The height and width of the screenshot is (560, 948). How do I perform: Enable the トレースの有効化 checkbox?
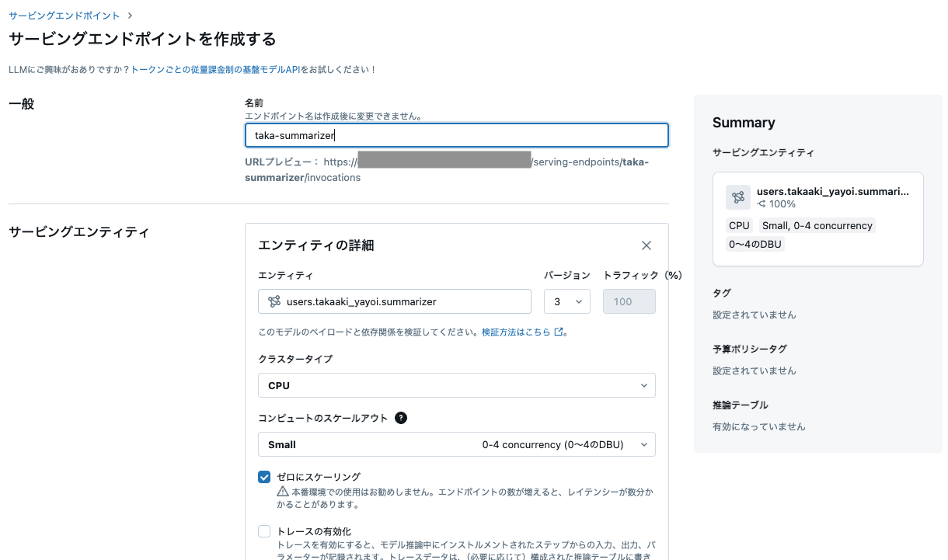[264, 530]
